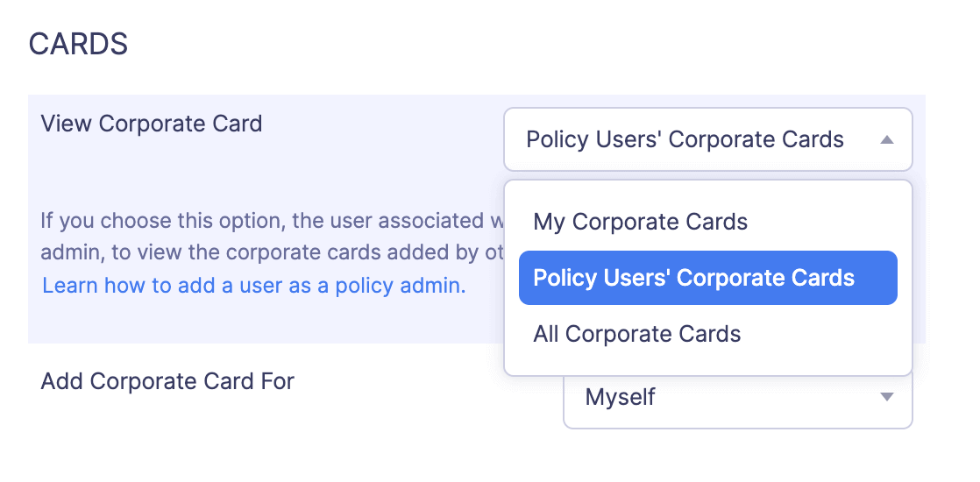Click the Add Corporate Card For label
Image resolution: width=980 pixels, height=482 pixels.
(167, 381)
